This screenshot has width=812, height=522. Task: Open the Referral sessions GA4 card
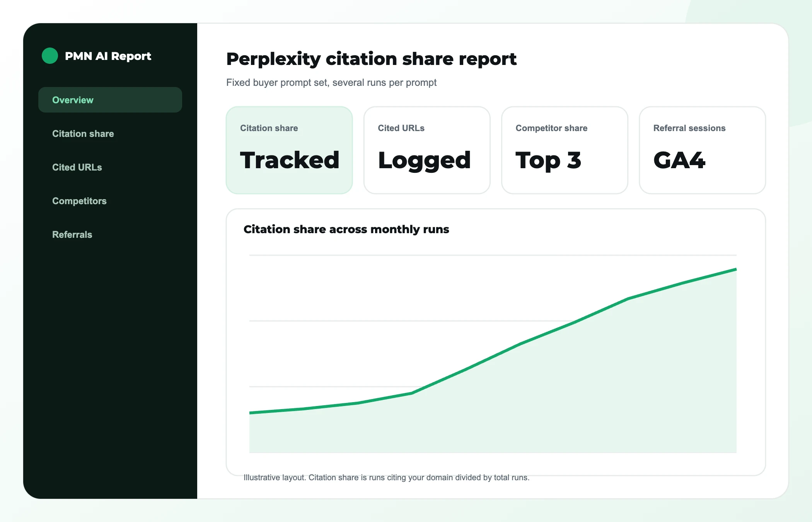[x=702, y=150]
